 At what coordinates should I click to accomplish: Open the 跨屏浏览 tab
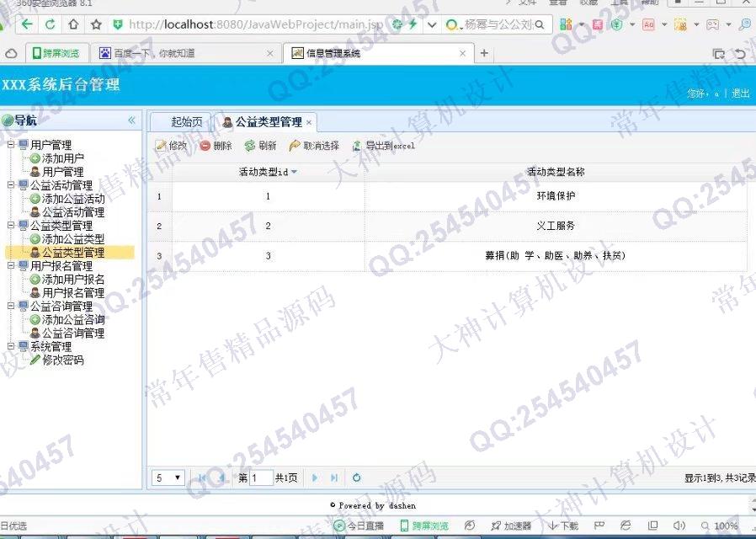click(56, 54)
